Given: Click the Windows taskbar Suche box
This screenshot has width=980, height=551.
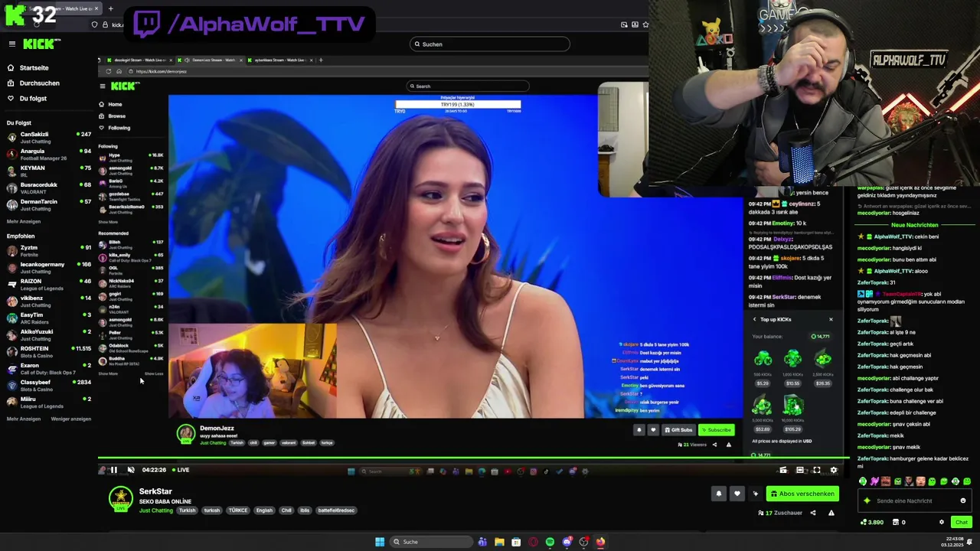Looking at the screenshot, I should tap(431, 542).
